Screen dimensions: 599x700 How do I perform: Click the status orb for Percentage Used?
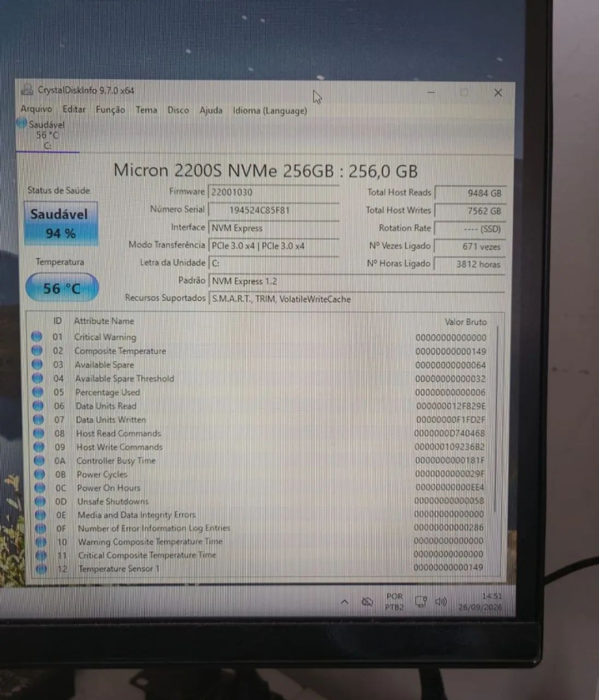pos(38,392)
